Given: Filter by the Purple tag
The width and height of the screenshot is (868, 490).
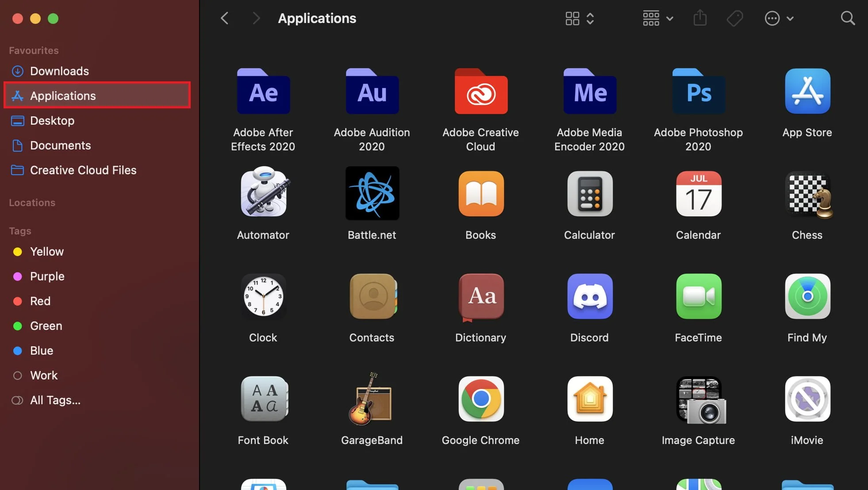Looking at the screenshot, I should 47,276.
